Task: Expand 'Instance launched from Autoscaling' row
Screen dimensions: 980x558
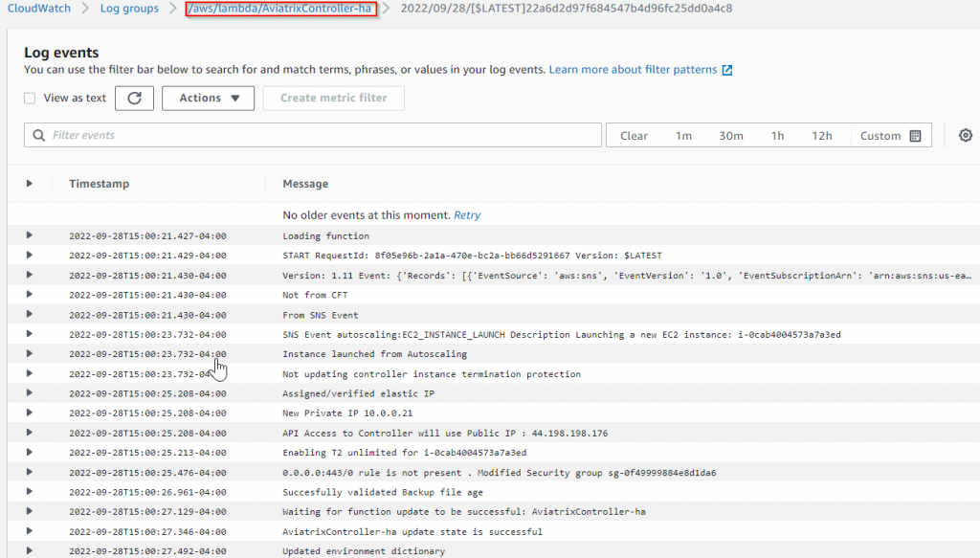Action: [x=30, y=354]
